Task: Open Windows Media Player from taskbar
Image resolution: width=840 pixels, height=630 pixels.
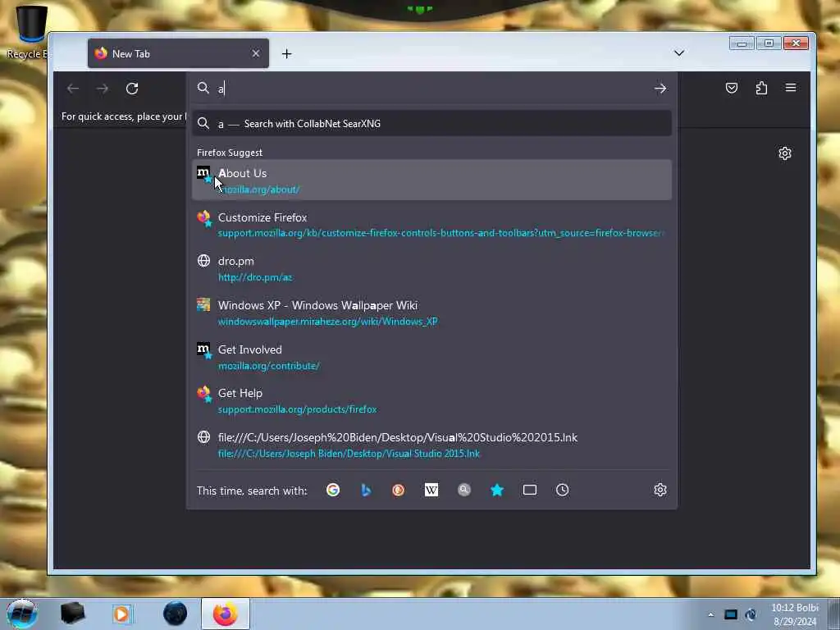Action: (121, 614)
